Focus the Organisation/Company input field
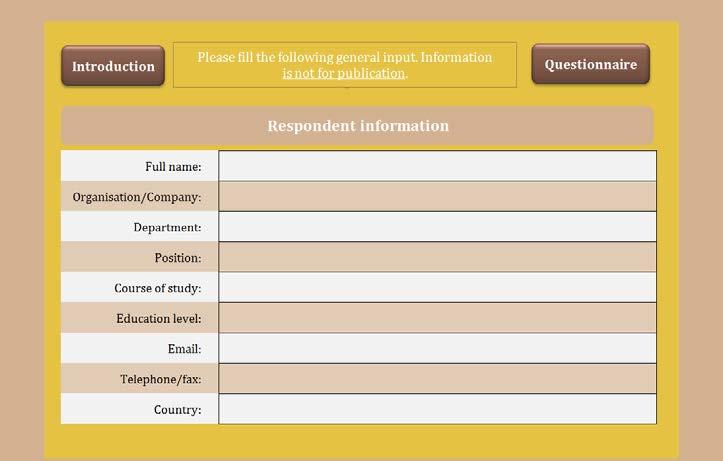 [x=438, y=196]
